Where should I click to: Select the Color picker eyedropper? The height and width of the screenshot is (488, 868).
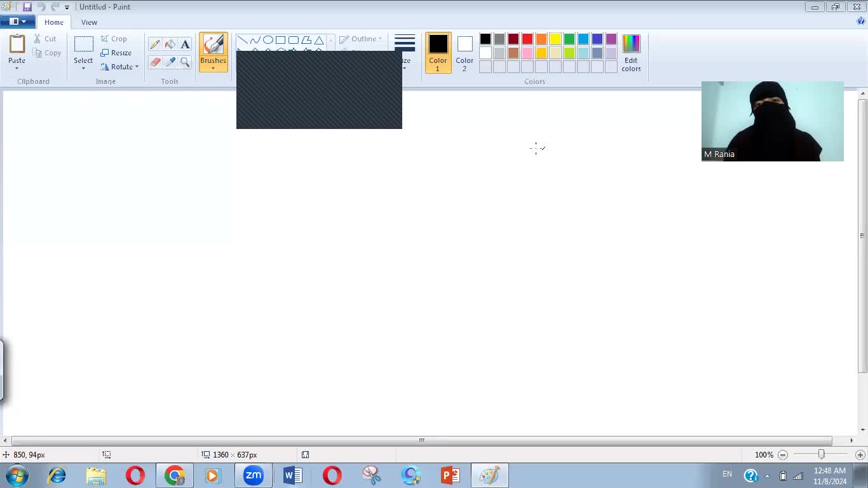tap(170, 62)
